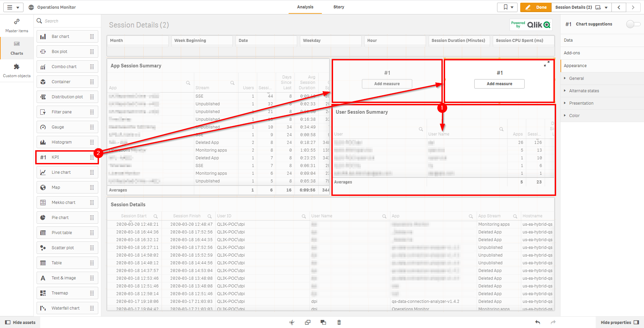This screenshot has height=328, width=644.
Task: Click the undo arrow at bottom right
Action: [x=537, y=322]
